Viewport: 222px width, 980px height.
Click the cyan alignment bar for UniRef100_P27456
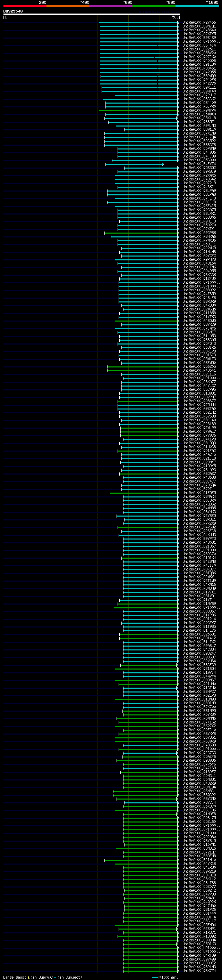click(139, 23)
